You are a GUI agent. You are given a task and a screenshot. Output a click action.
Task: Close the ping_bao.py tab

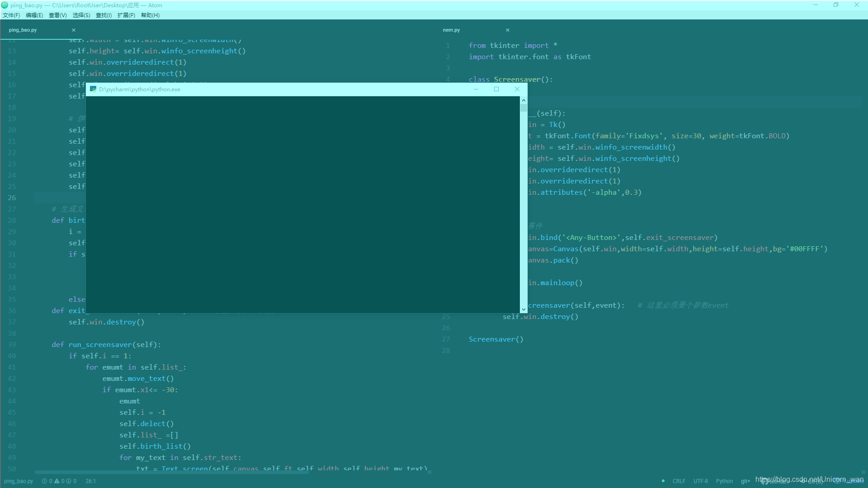pyautogui.click(x=74, y=30)
